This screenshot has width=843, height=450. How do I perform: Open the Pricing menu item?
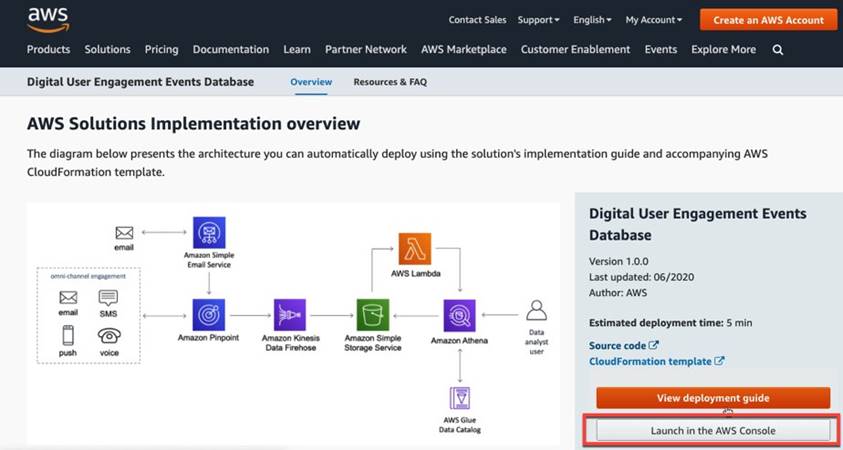(161, 49)
